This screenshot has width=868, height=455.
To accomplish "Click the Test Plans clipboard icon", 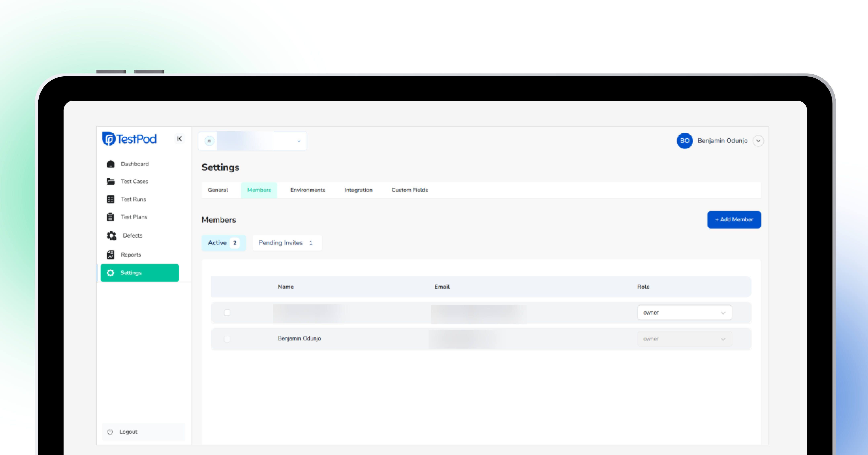I will [110, 217].
